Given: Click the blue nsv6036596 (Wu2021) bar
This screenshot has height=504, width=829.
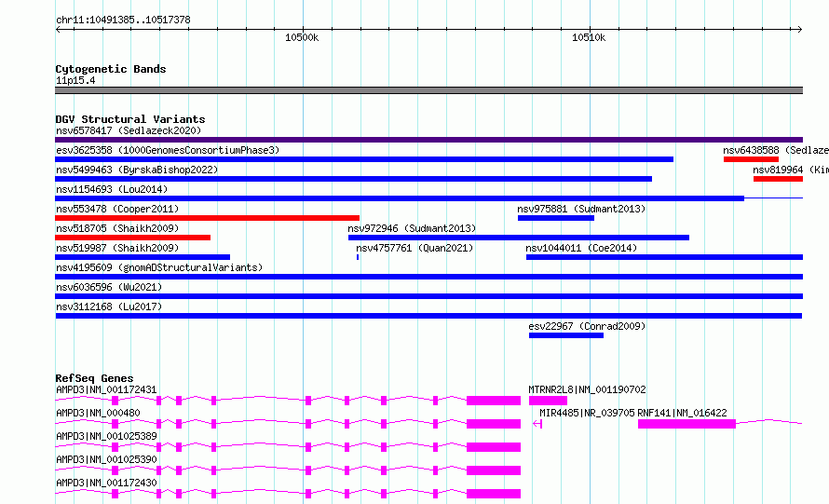Looking at the screenshot, I should click(428, 296).
